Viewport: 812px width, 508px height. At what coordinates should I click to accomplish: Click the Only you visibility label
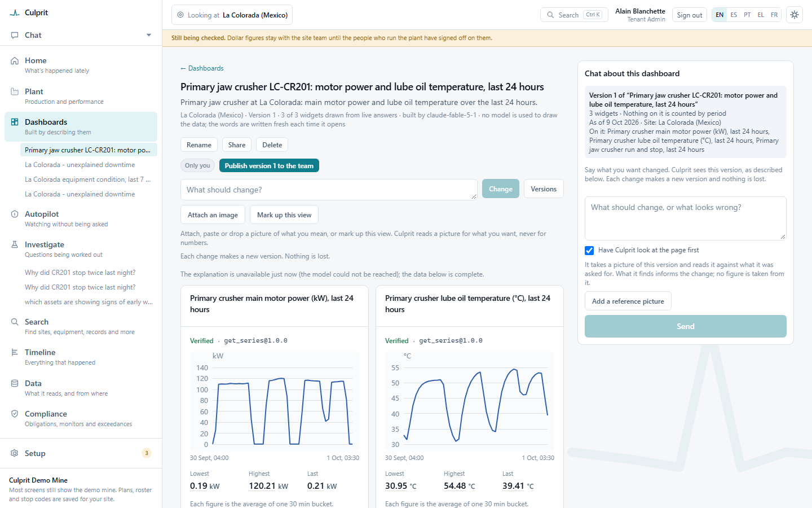(x=197, y=166)
